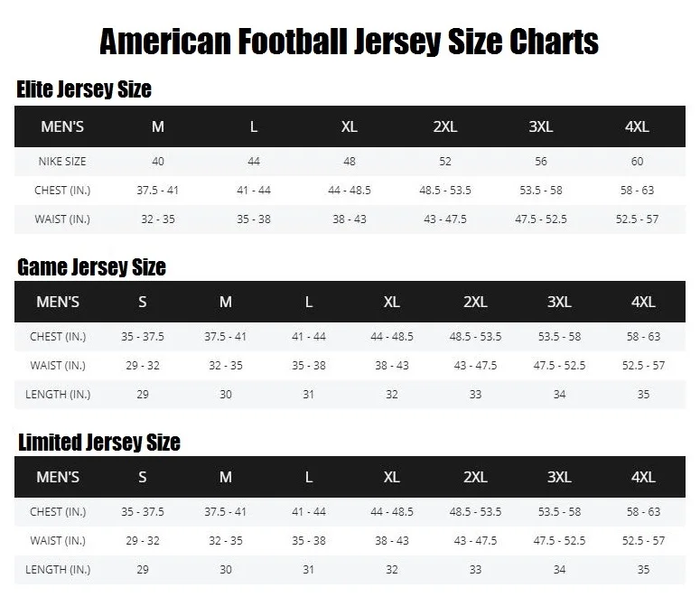Click the 4XL column header in Elite table
Image resolution: width=700 pixels, height=597 pixels.
pyautogui.click(x=637, y=126)
